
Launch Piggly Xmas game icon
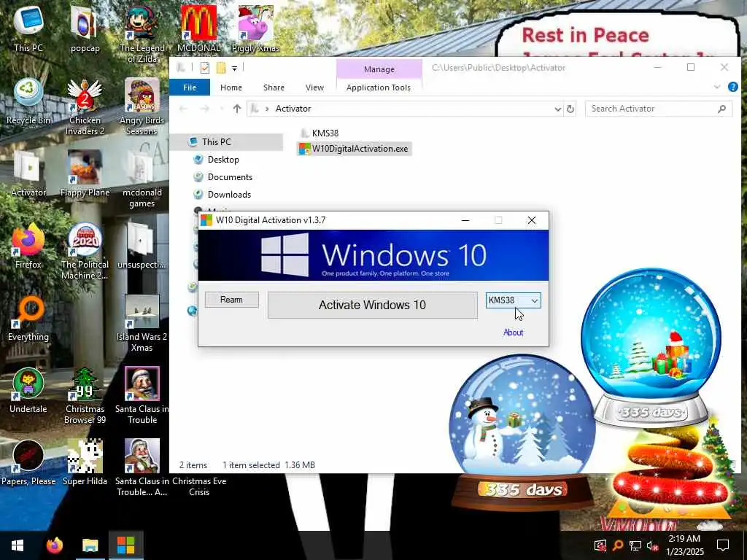[x=255, y=28]
